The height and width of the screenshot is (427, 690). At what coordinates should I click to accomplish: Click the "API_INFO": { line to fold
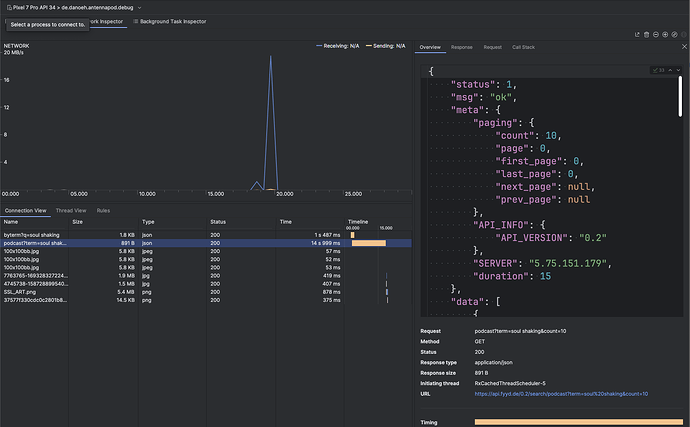(x=509, y=225)
